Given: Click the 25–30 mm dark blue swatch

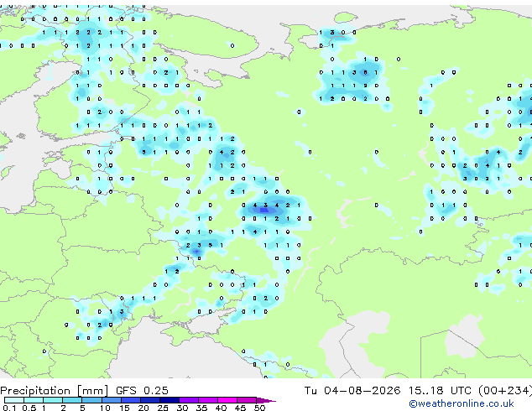Looking at the screenshot, I should [170, 400].
